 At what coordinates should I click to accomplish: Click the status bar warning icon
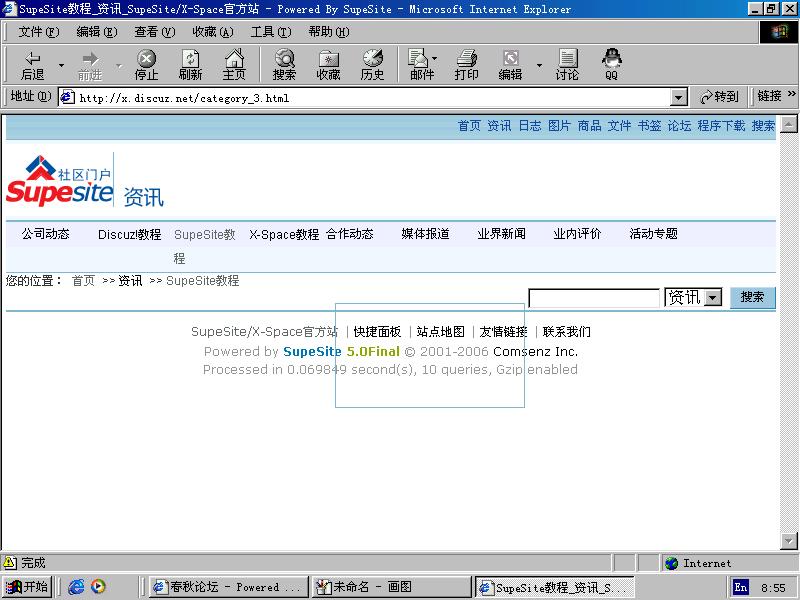9,563
